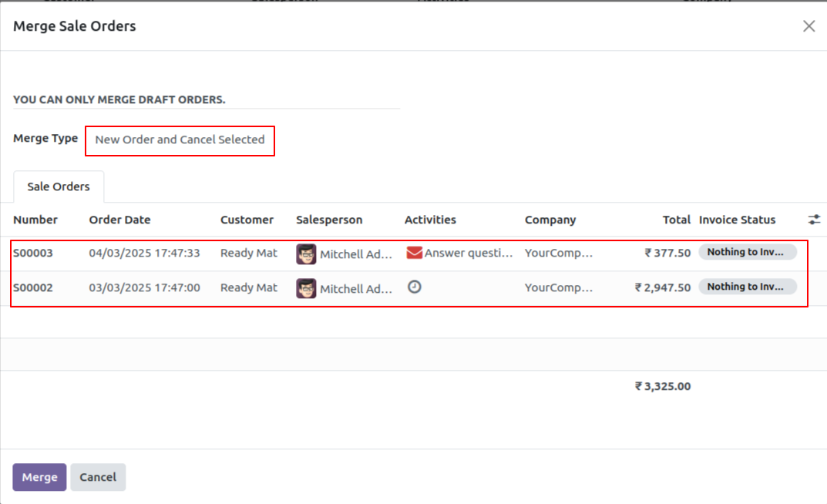Click the grand total amount 3,325.00

pyautogui.click(x=663, y=386)
